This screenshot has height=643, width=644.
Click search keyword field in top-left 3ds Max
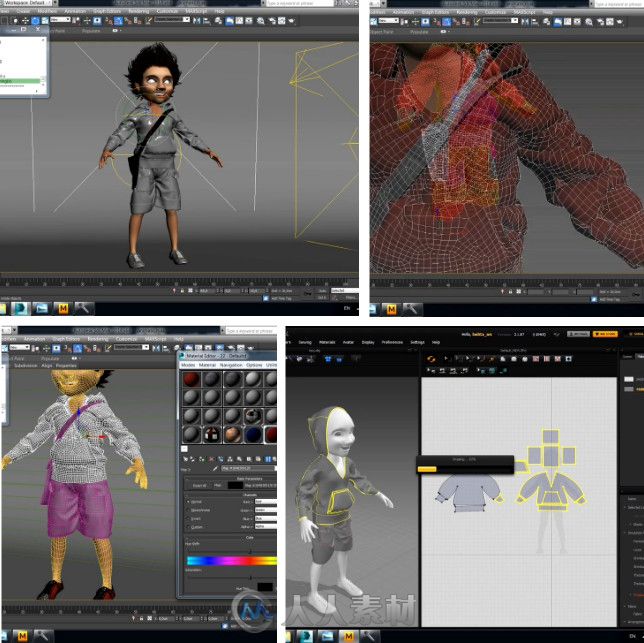tap(299, 3)
